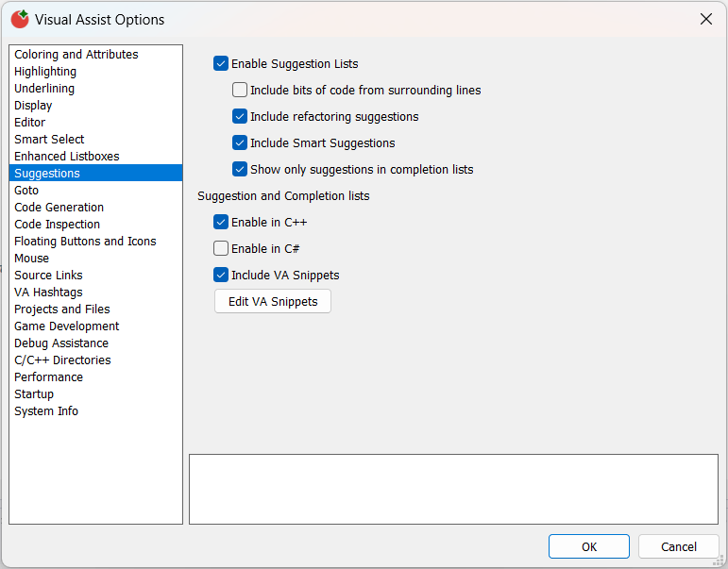Screen dimensions: 728x569
Task: Uncheck Enable in C++ checkbox
Action: tap(221, 223)
